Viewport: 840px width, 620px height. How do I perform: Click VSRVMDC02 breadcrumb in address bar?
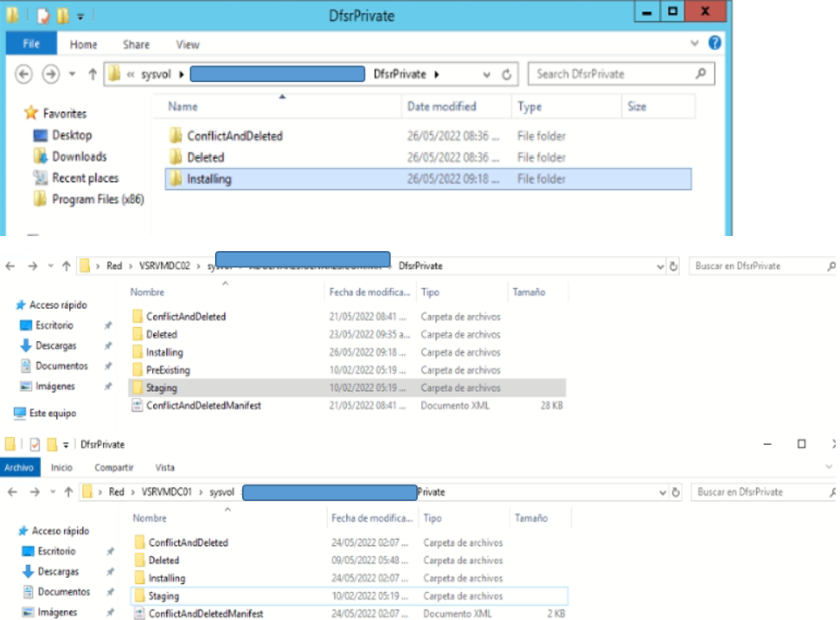(164, 266)
